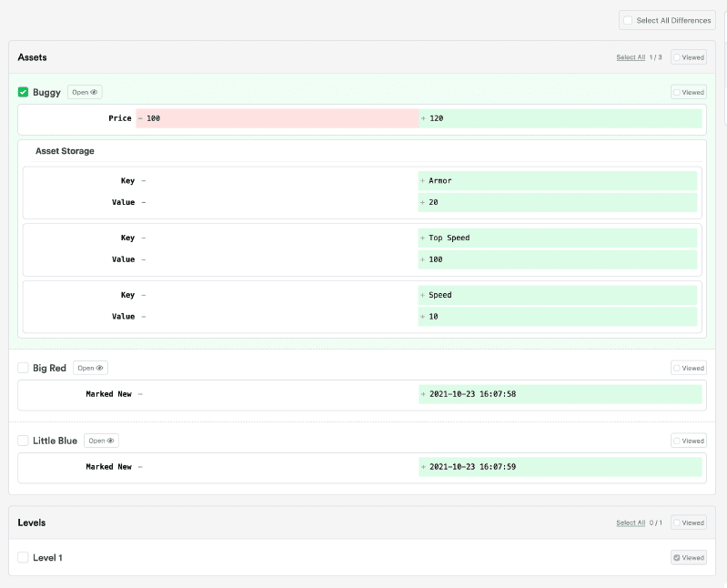727x588 pixels.
Task: Mark Big Red as Viewed
Action: [x=689, y=368]
